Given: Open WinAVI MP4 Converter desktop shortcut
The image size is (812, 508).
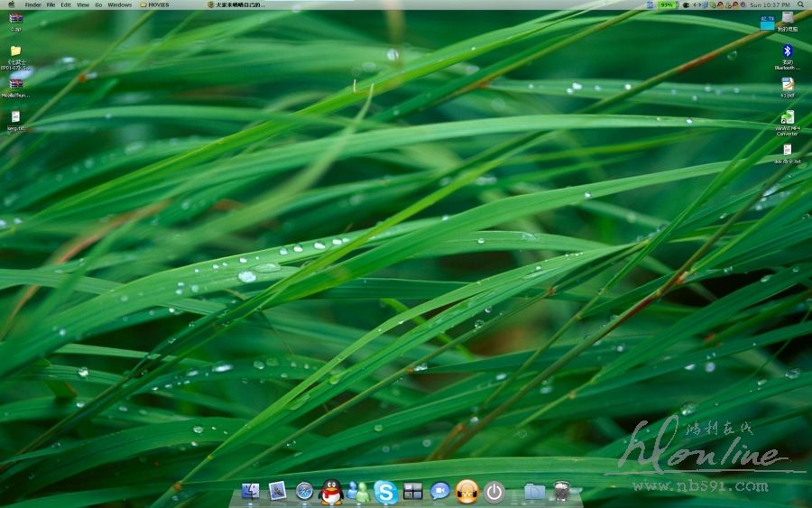Looking at the screenshot, I should tap(787, 120).
